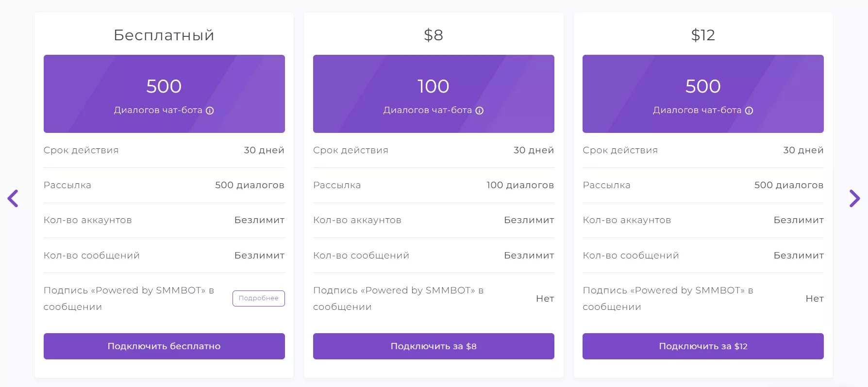Select the $8 plan title
868x387 pixels.
coord(434,35)
